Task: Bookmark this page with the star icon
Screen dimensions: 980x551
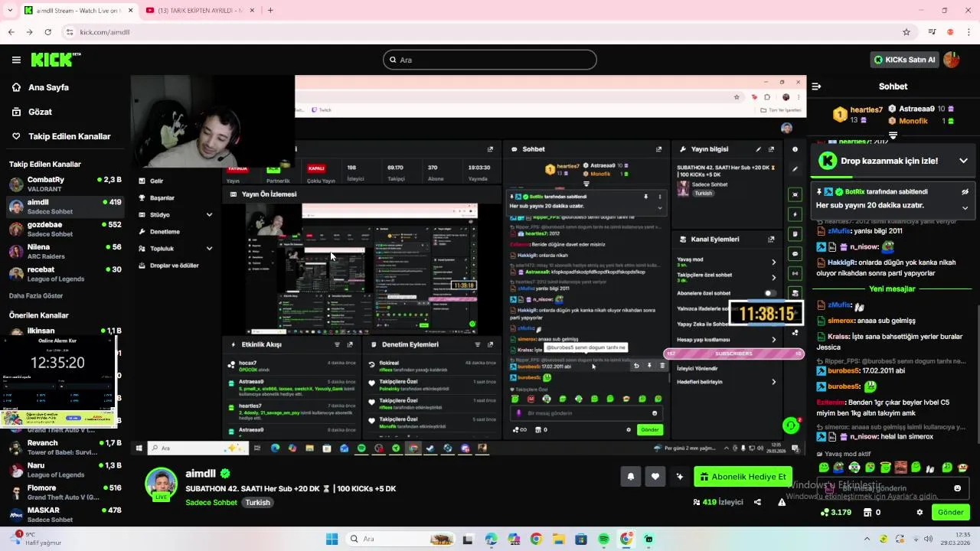Action: (x=906, y=32)
